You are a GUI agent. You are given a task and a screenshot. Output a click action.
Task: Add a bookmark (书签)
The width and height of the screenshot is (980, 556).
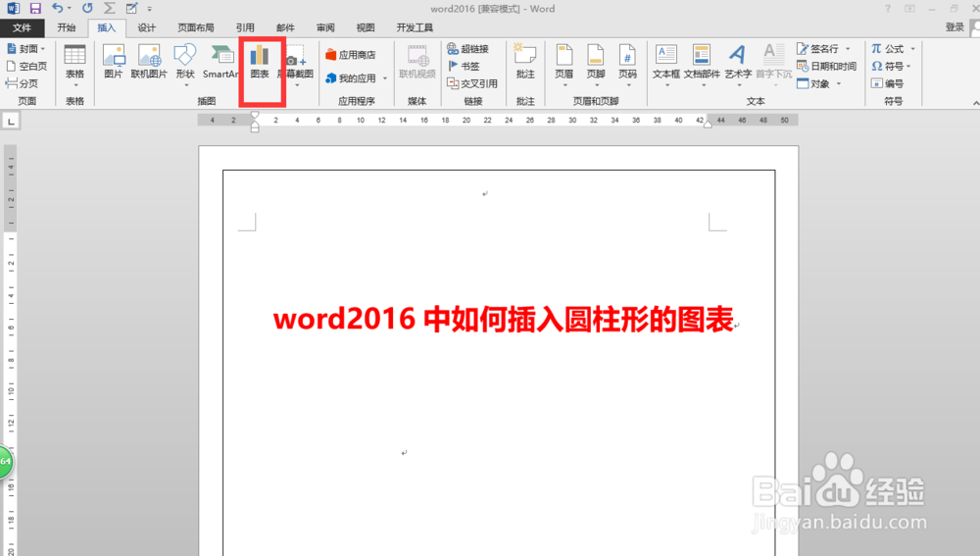464,66
